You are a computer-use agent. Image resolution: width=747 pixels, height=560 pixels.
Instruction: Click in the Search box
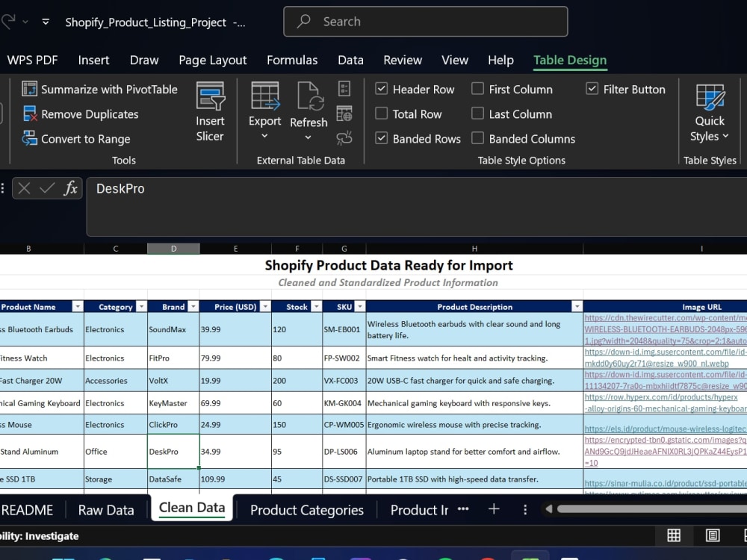point(426,22)
